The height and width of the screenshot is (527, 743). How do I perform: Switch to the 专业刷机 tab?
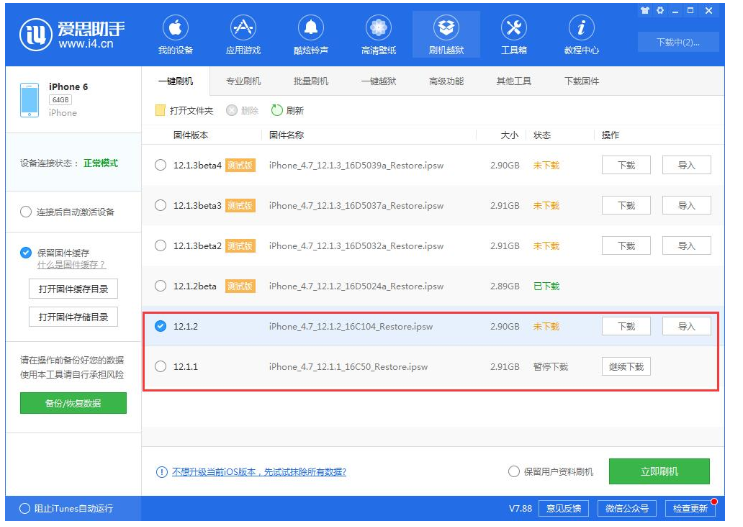coord(243,81)
